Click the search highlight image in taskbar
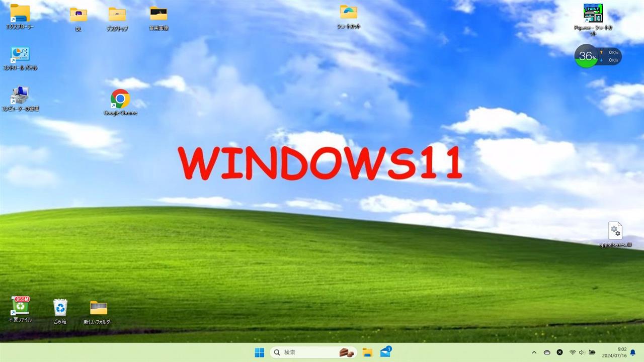644x362 pixels. tap(347, 352)
